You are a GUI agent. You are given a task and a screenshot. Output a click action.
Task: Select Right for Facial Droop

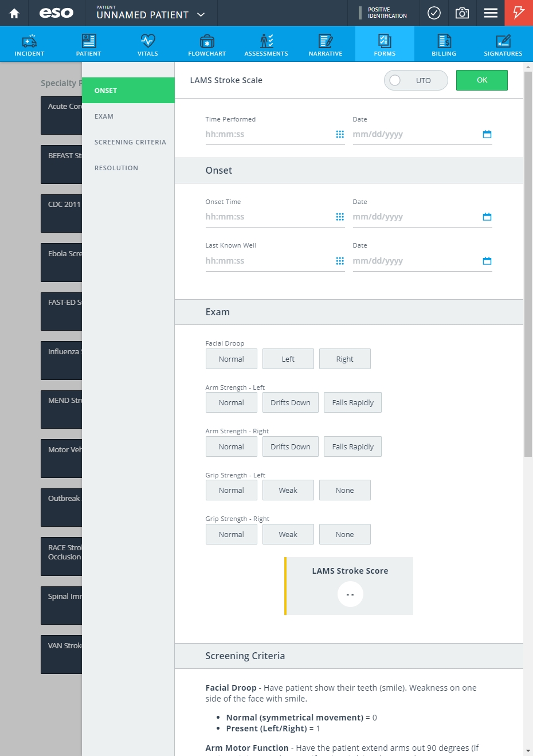(345, 359)
